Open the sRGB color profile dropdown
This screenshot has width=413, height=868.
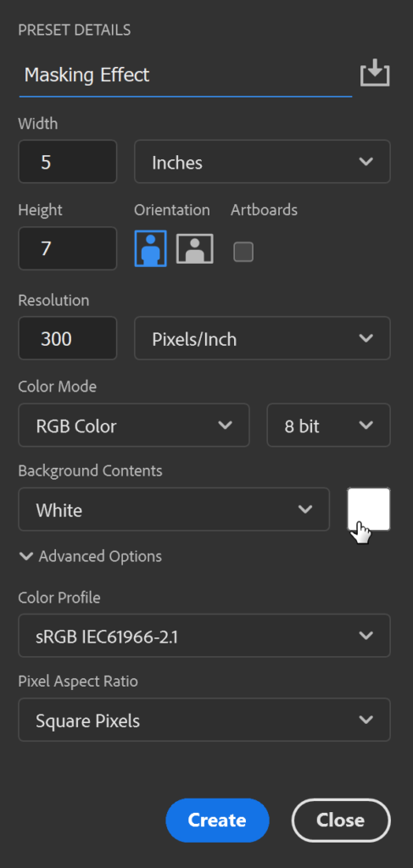(x=204, y=636)
